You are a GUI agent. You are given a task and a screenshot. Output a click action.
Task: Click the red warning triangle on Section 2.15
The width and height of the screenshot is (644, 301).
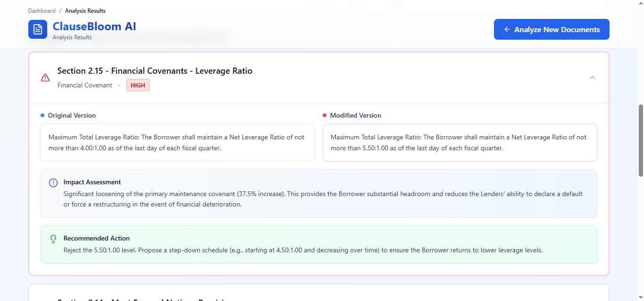45,77
